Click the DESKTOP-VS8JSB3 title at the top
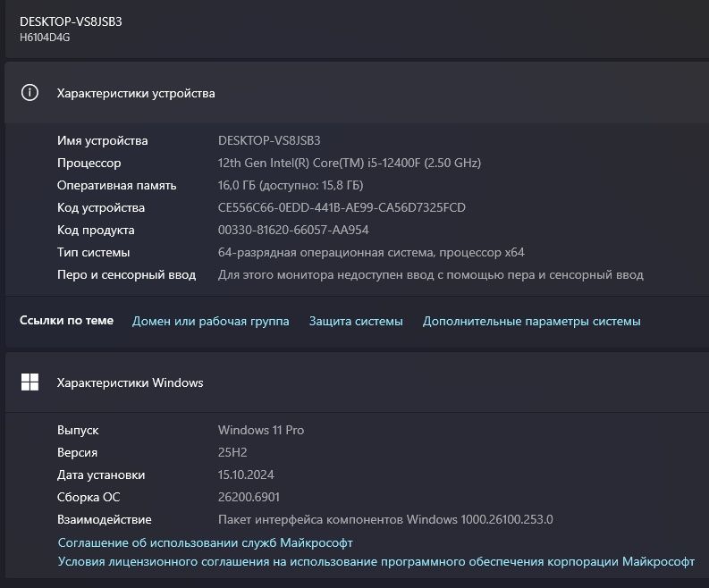The height and width of the screenshot is (588, 709). point(71,21)
